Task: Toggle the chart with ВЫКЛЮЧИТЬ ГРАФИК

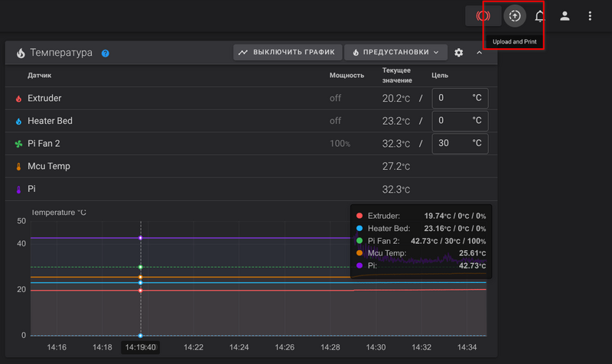Action: pyautogui.click(x=287, y=53)
